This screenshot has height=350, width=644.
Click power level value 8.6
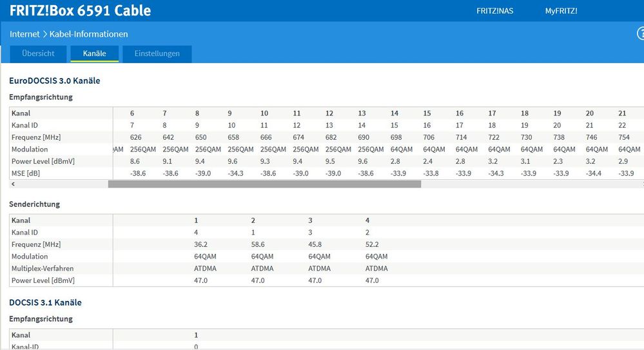point(135,161)
